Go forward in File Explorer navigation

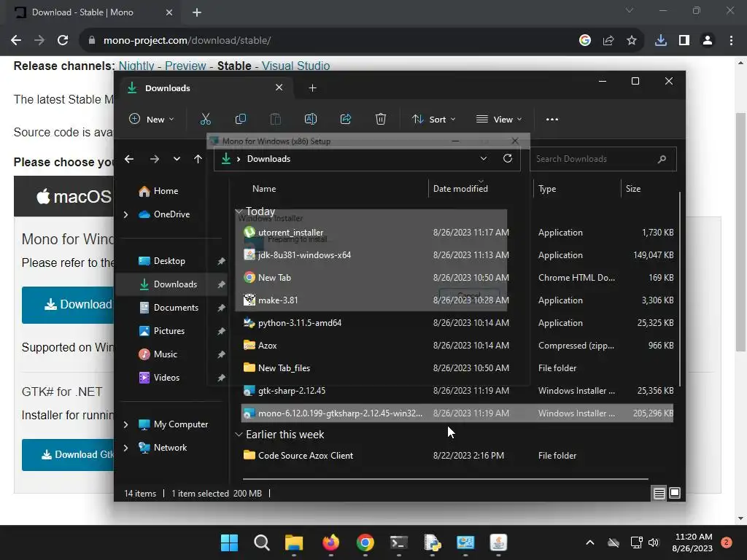click(x=155, y=159)
